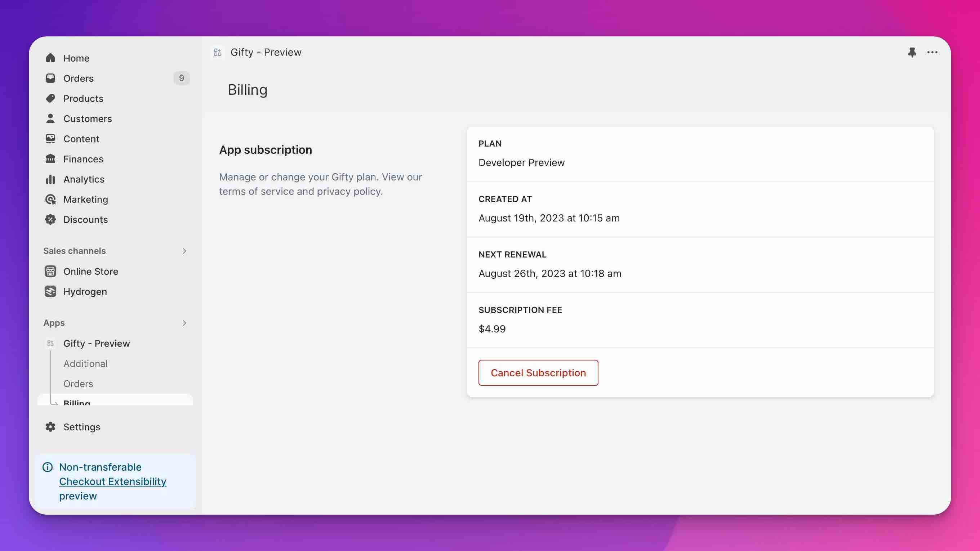Click the app icon beside Gifty - Preview title
Image resolution: width=980 pixels, height=551 pixels.
click(x=218, y=52)
